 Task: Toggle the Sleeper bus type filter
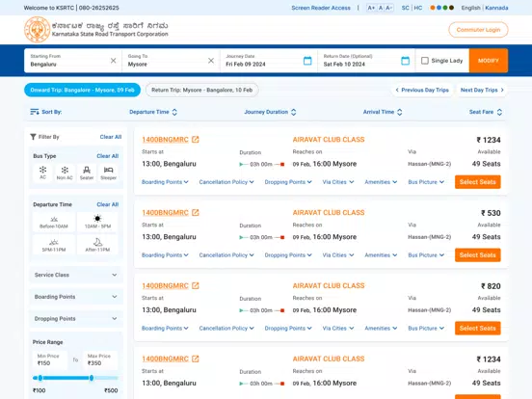[108, 173]
